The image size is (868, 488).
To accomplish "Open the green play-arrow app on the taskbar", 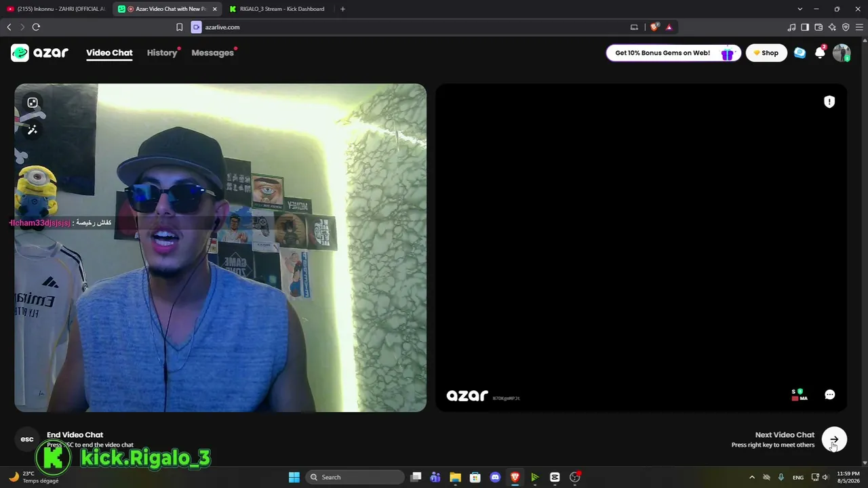I will point(534,477).
